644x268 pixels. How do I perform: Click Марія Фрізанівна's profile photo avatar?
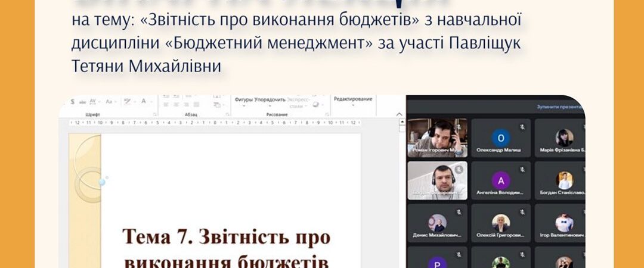point(564,138)
